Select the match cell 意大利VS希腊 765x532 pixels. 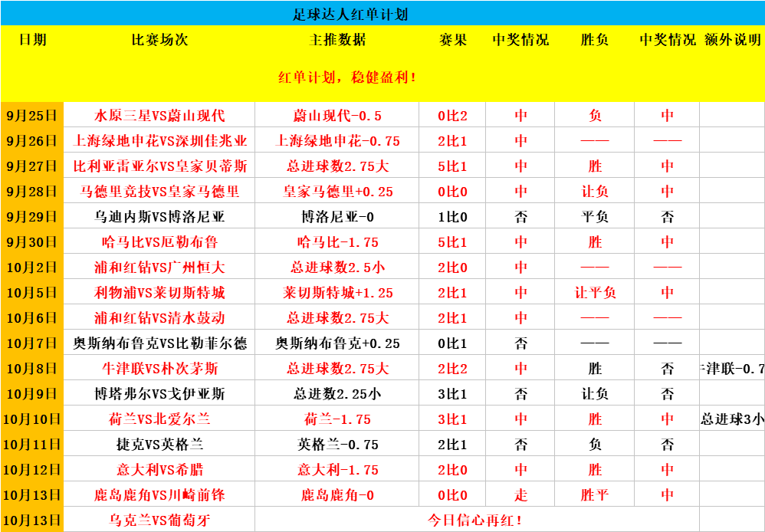coord(159,470)
